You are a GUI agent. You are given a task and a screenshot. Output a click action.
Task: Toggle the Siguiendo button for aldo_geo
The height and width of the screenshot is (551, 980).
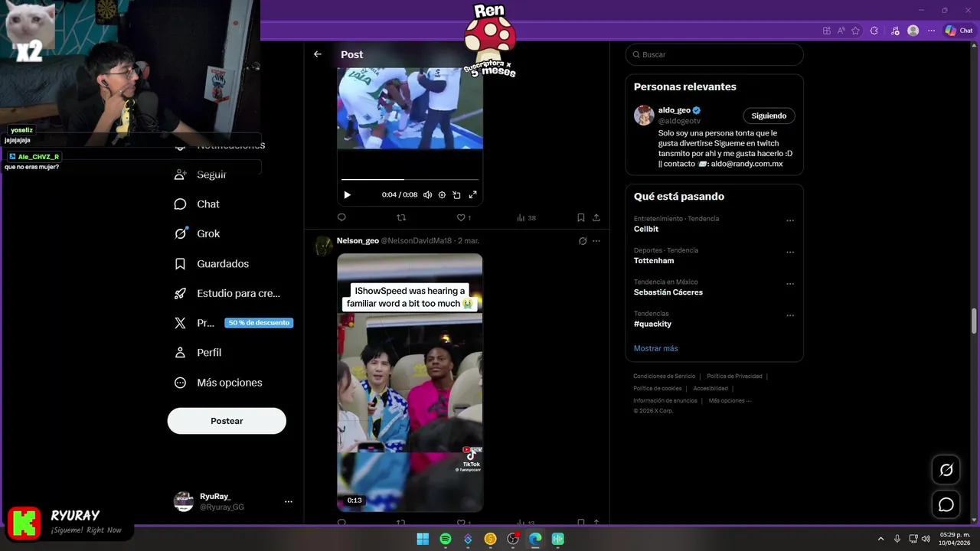click(769, 116)
